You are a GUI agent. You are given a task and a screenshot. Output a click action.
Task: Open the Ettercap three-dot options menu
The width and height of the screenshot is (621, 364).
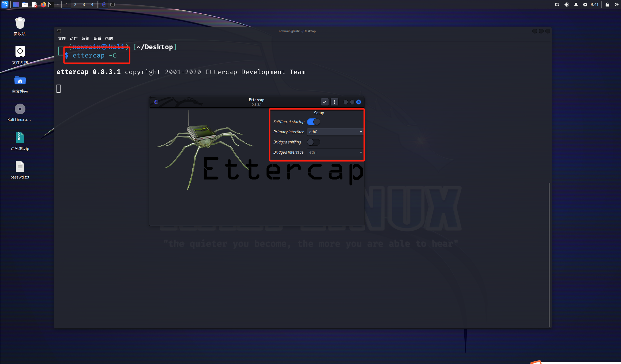coord(334,102)
